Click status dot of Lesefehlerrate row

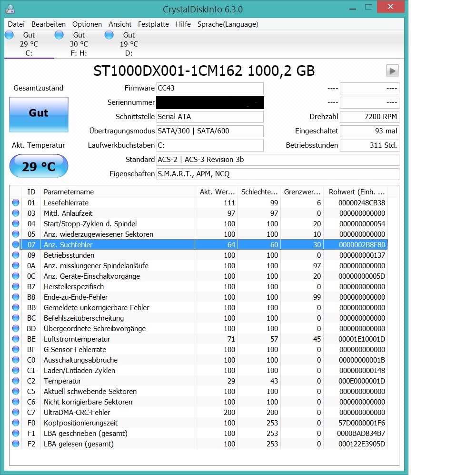[x=16, y=202]
